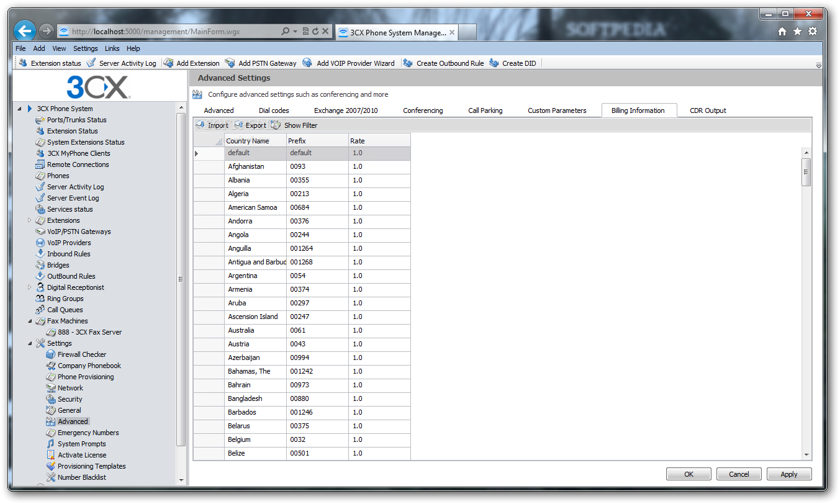The height and width of the screenshot is (504, 840).
Task: Open the Extension status toolbar icon
Action: (x=24, y=63)
